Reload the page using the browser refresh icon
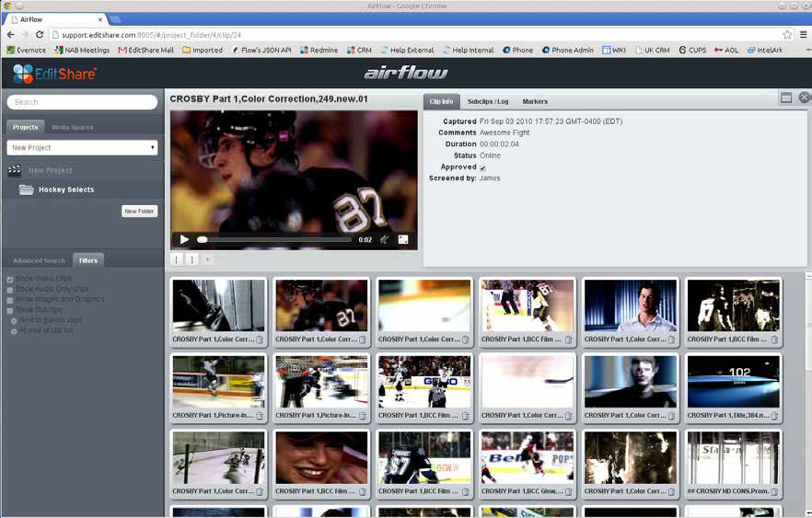Image resolution: width=812 pixels, height=518 pixels. (x=40, y=34)
